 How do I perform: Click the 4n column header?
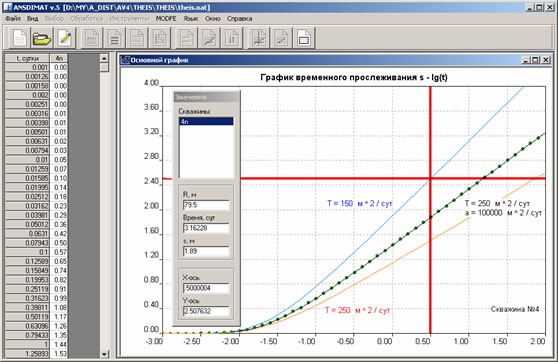(59, 58)
